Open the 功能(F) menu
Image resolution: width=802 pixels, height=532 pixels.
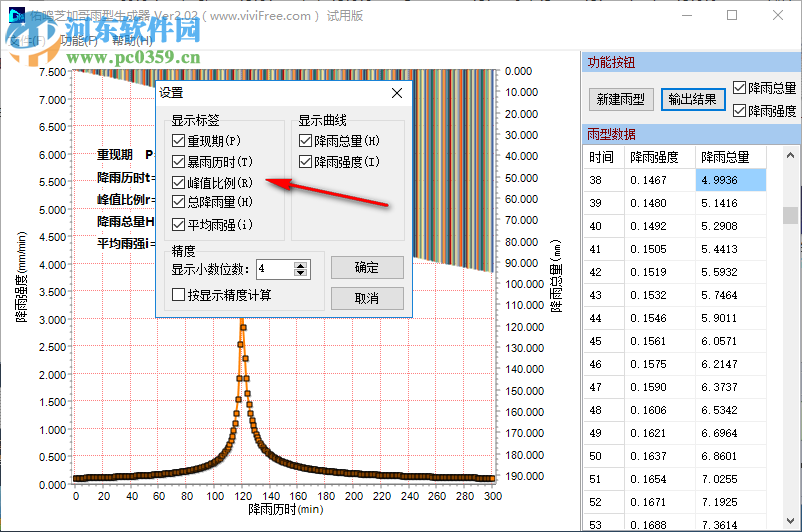[x=79, y=41]
